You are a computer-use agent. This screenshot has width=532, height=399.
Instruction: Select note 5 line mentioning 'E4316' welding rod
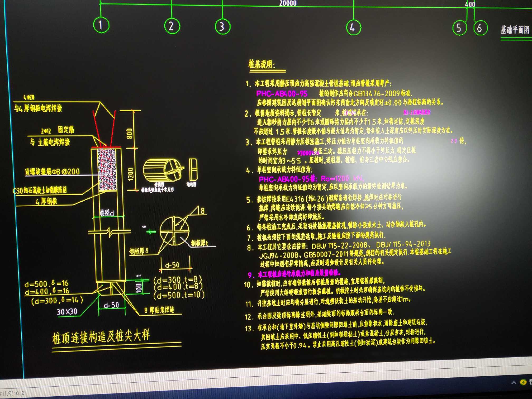[324, 198]
